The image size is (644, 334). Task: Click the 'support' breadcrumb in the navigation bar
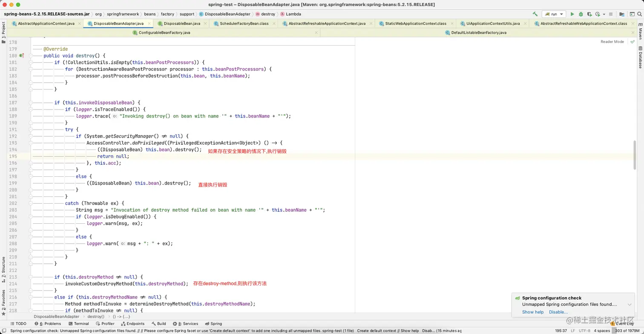(x=187, y=14)
